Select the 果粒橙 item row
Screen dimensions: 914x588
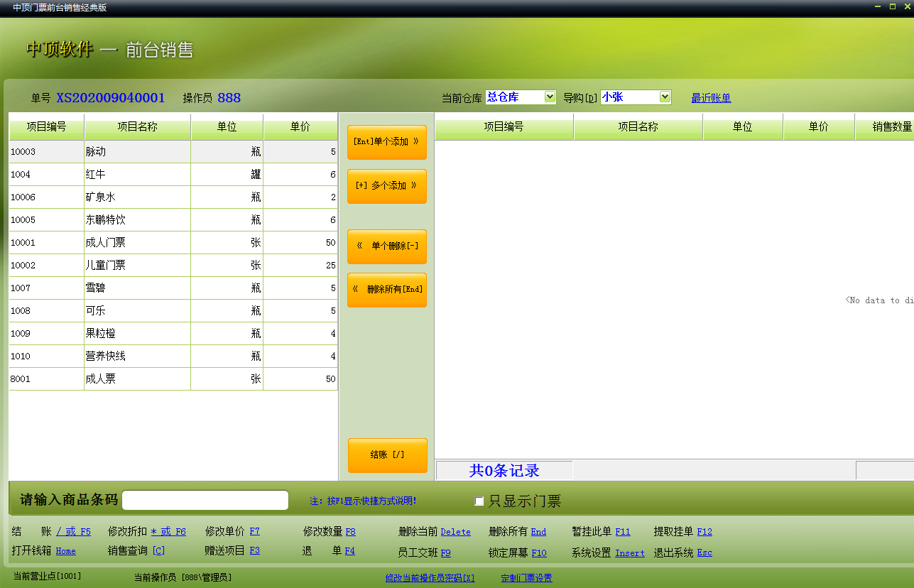tap(173, 334)
